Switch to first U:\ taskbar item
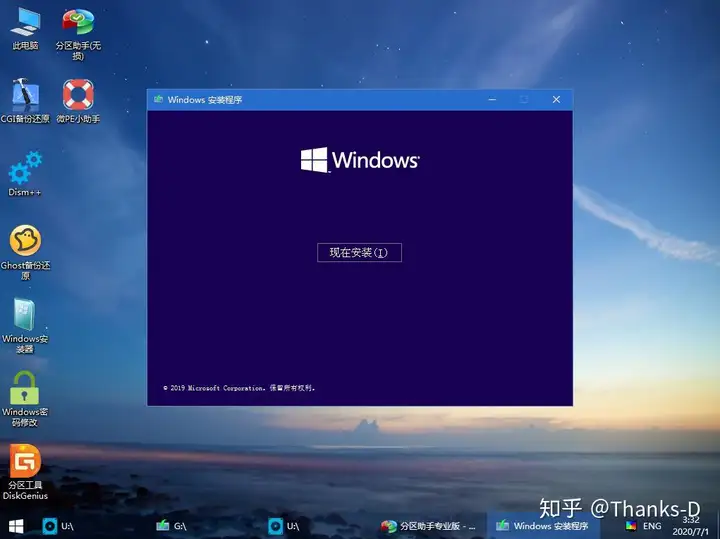Screen dimensions: 720x539 [x=58, y=526]
